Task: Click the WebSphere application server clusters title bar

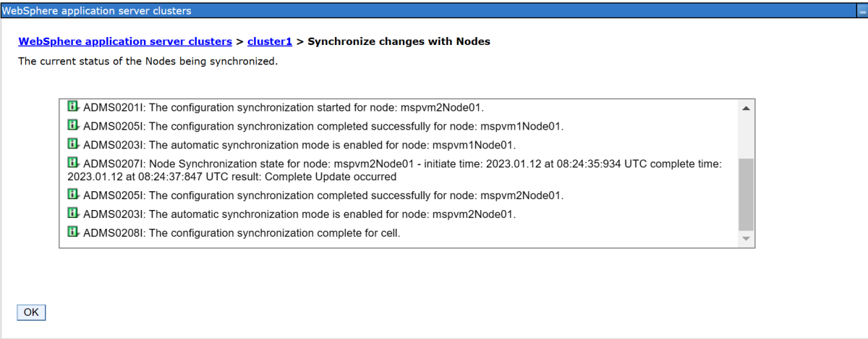Action: pyautogui.click(x=433, y=11)
